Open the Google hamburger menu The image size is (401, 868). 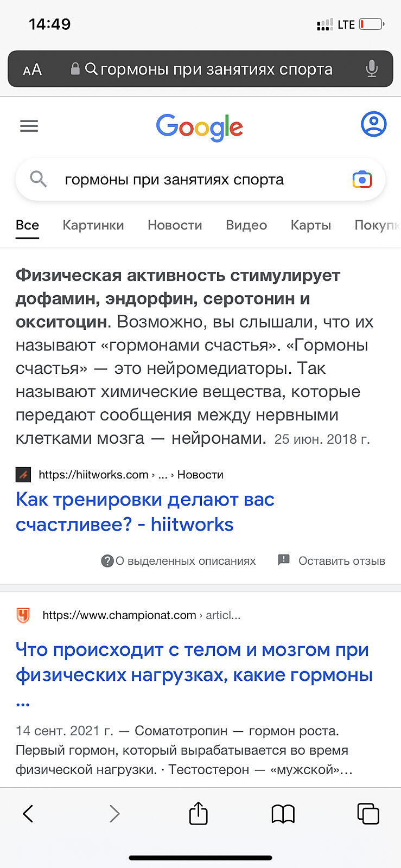29,126
